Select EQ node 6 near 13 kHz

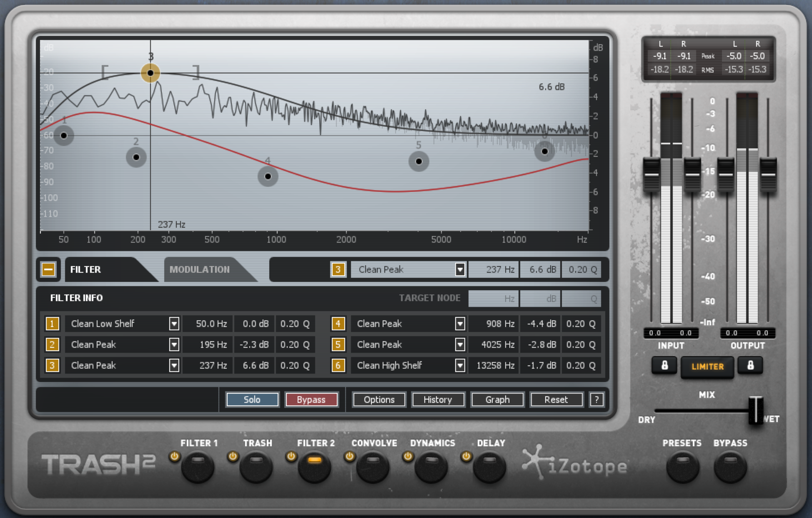(545, 151)
